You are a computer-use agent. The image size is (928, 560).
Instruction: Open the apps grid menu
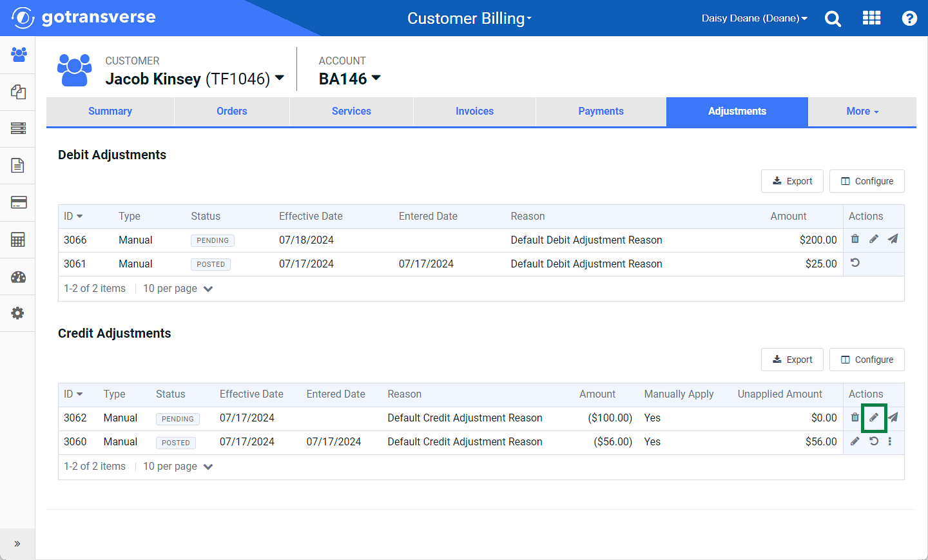coord(871,18)
